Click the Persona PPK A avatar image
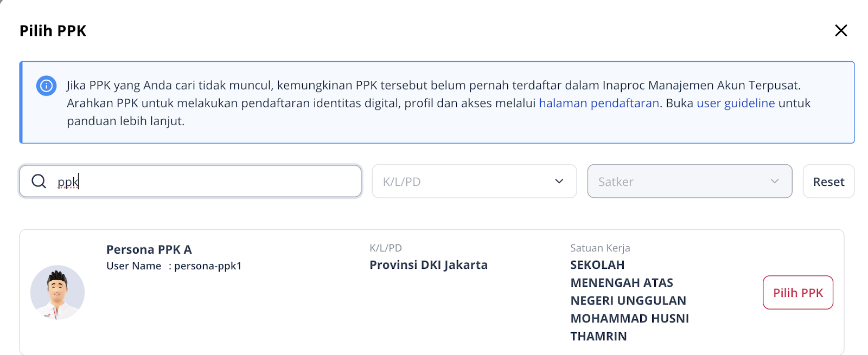The height and width of the screenshot is (355, 868). pos(58,292)
